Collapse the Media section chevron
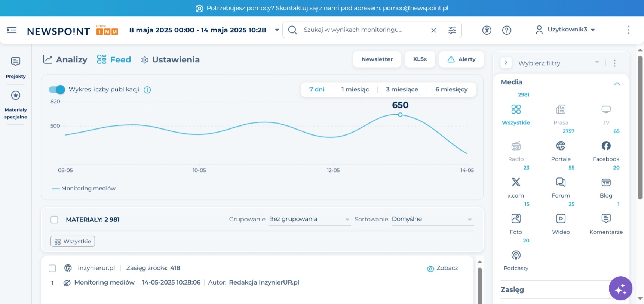The height and width of the screenshot is (304, 644). [617, 83]
